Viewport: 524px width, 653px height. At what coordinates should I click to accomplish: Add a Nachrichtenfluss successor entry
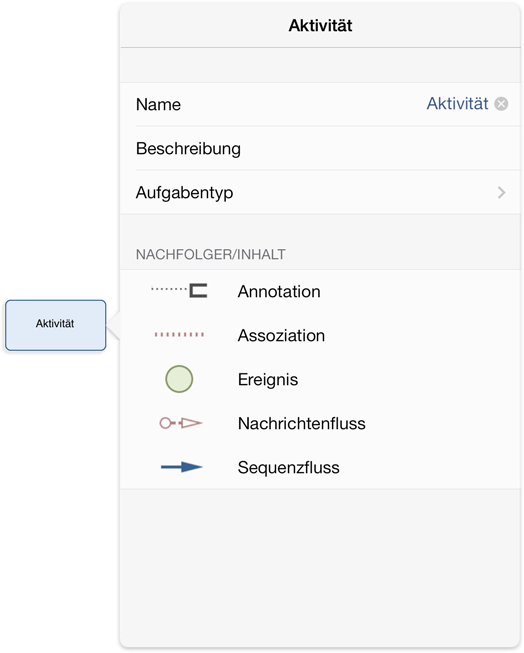320,423
